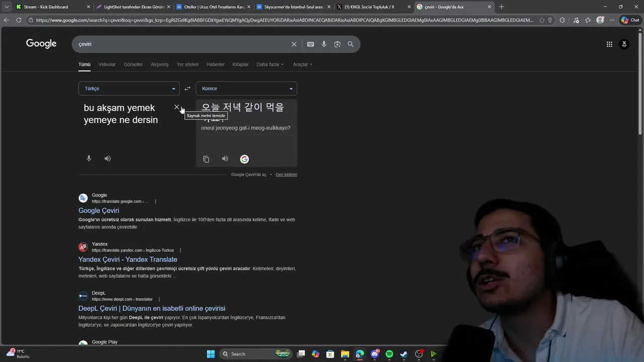Clear the source text in translator

(177, 107)
